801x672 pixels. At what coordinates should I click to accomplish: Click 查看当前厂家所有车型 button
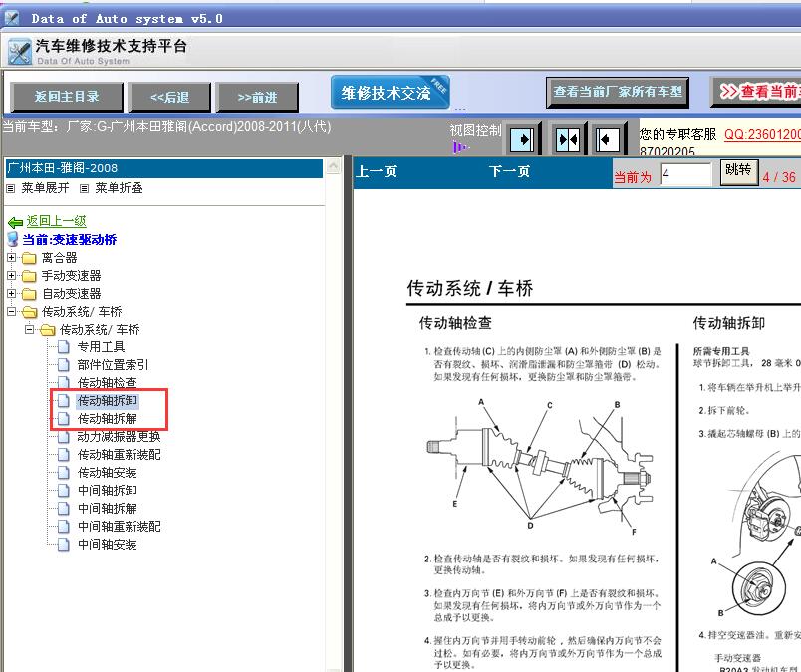(x=618, y=92)
